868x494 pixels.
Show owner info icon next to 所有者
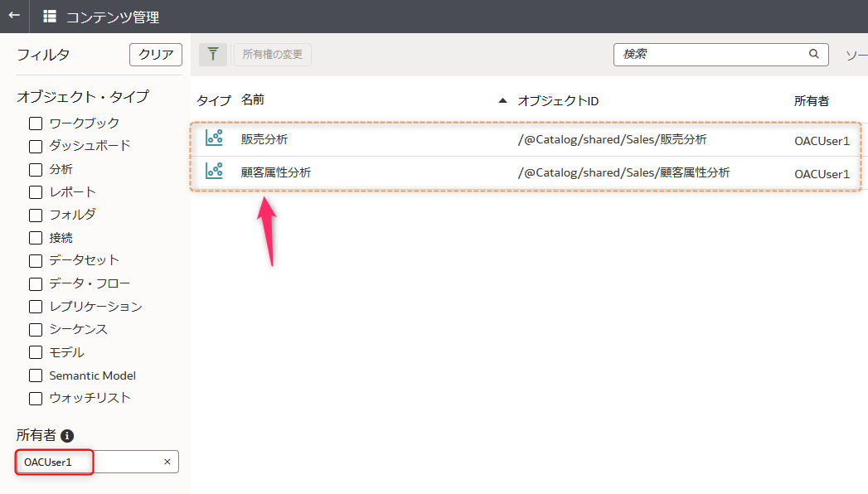point(67,436)
